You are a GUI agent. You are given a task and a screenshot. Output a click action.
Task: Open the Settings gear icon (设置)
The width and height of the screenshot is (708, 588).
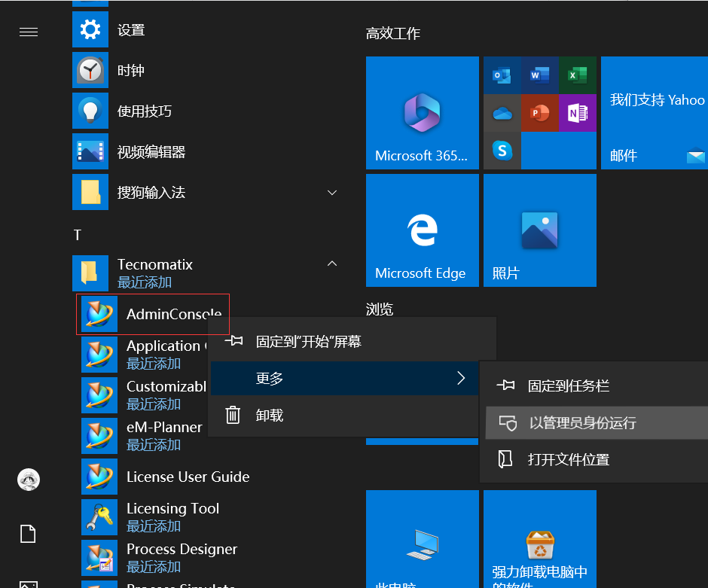[90, 29]
